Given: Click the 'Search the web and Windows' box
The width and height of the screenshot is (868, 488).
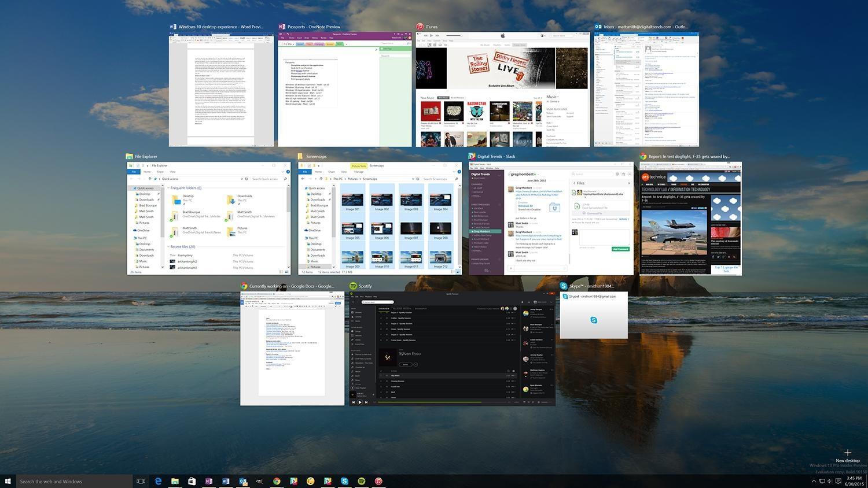Looking at the screenshot, I should pyautogui.click(x=74, y=481).
